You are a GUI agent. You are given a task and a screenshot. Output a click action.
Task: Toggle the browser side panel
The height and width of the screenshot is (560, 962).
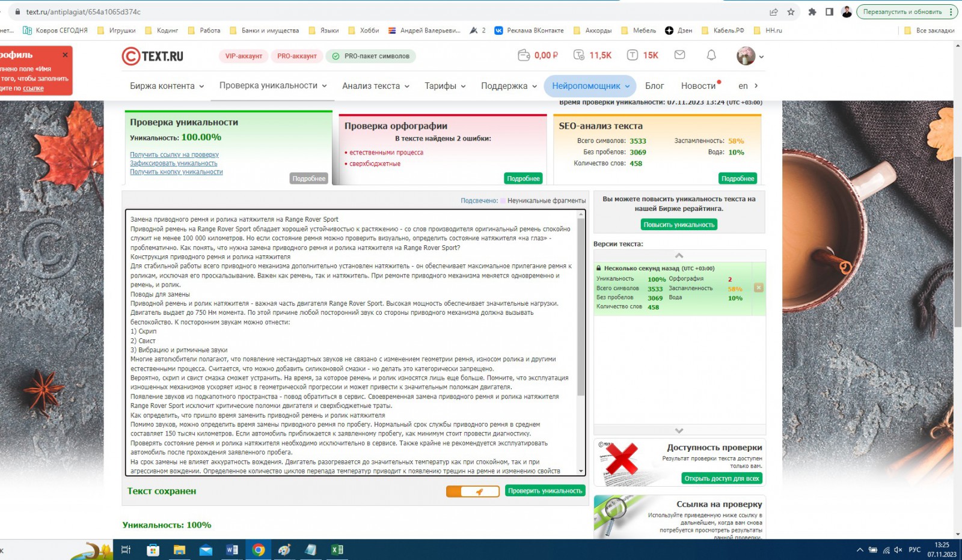click(829, 12)
